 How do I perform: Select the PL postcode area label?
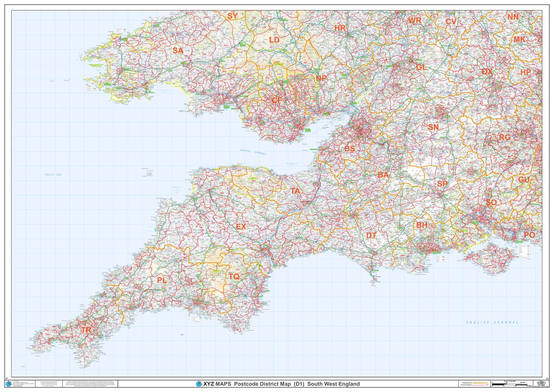click(162, 280)
